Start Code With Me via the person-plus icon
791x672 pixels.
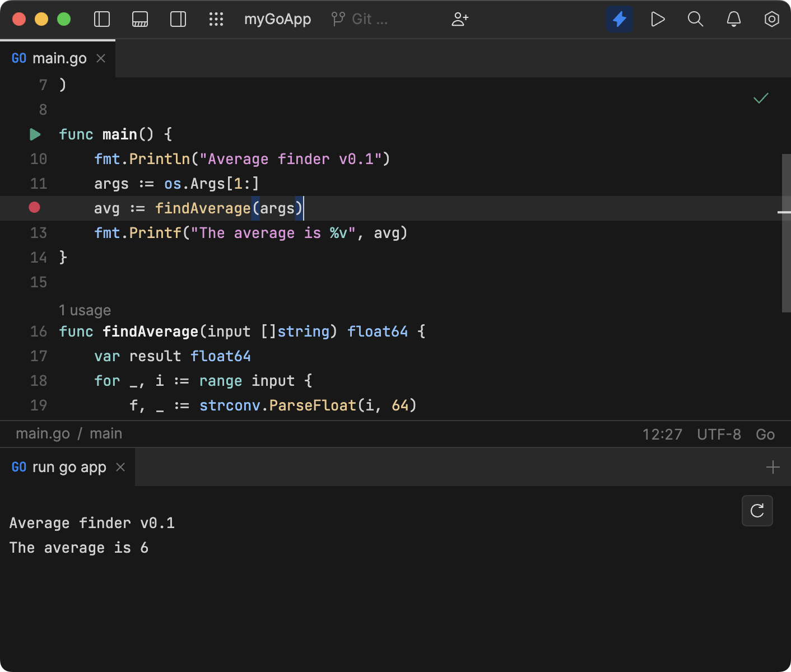point(460,18)
